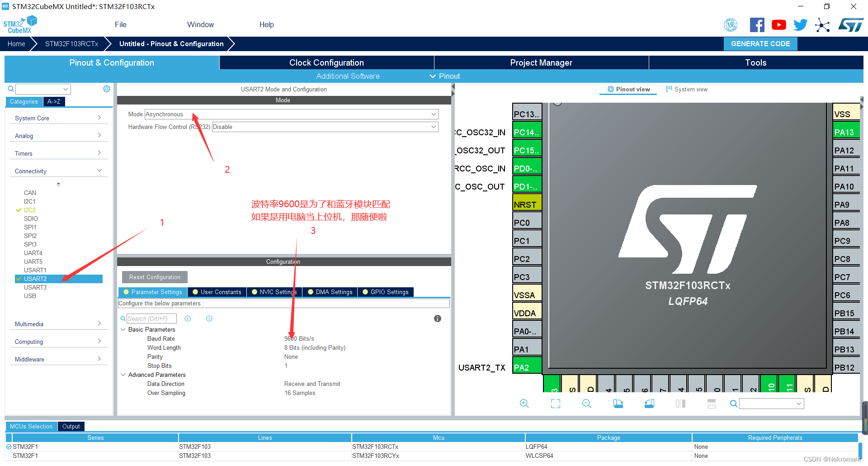Click the Baud Rate 9600 Bits/s value

coord(299,338)
